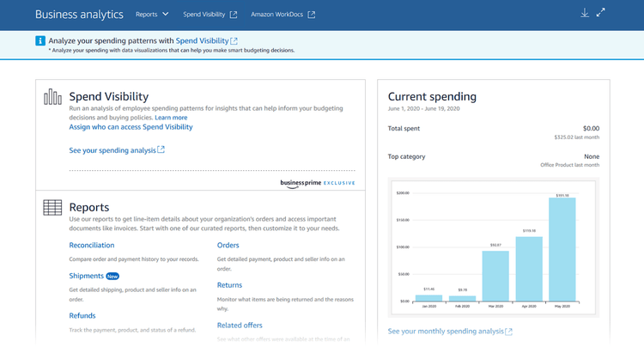Click the Jan 2020 bar in chart
This screenshot has height=347, width=644.
coord(428,299)
